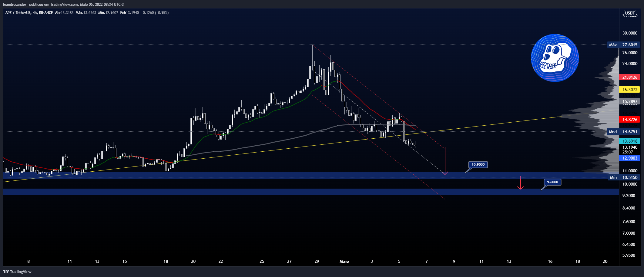Click the 10.5150 Mín price label
The height and width of the screenshot is (277, 644).
click(630, 177)
